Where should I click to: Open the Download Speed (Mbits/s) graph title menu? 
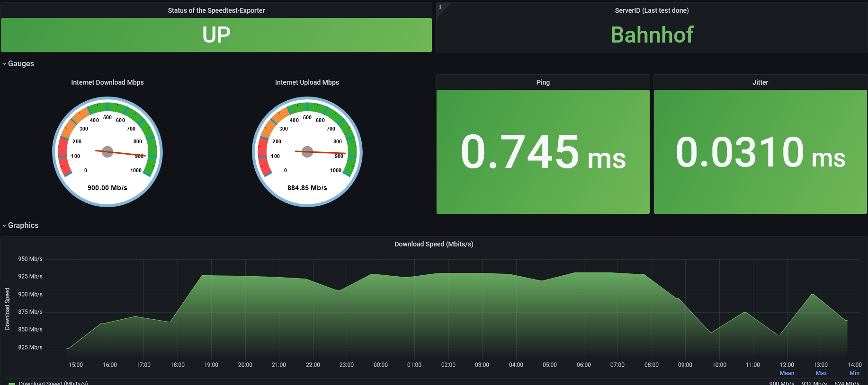(x=434, y=244)
